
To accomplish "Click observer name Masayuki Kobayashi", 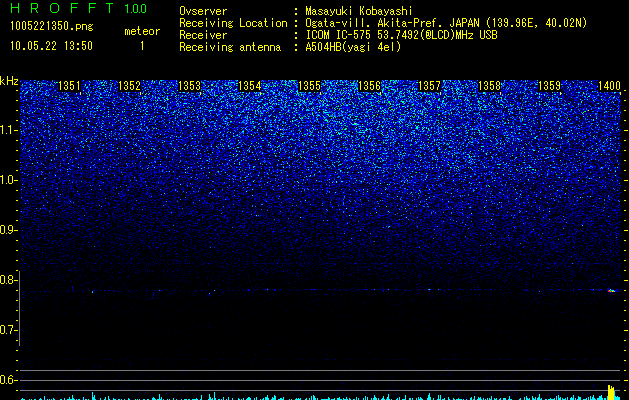I will (x=359, y=11).
